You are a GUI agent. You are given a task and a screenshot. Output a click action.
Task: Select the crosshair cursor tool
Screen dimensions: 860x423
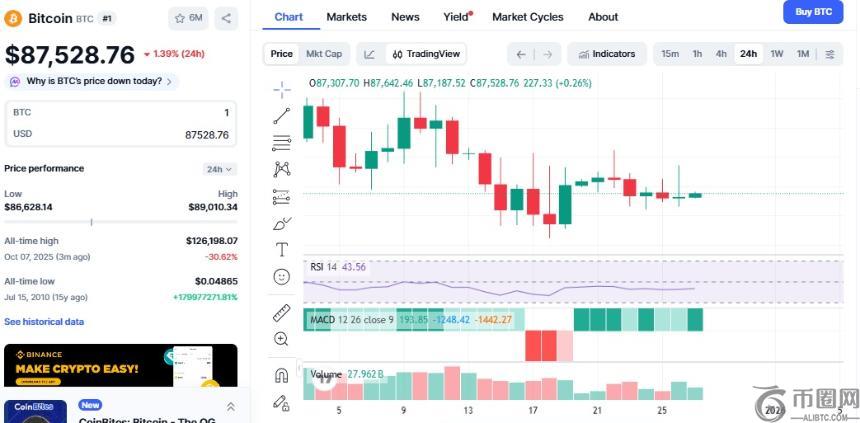pos(282,89)
